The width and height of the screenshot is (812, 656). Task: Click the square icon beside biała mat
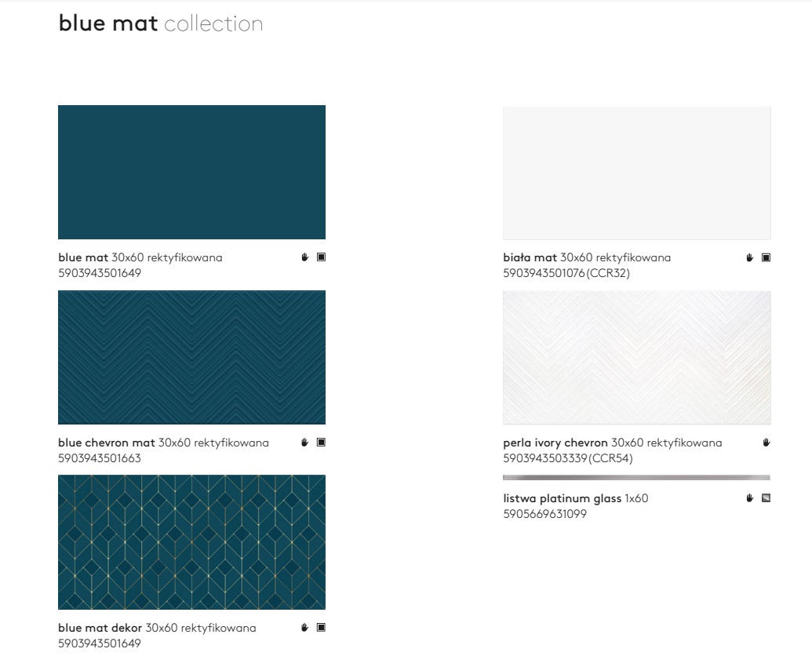coord(766,257)
